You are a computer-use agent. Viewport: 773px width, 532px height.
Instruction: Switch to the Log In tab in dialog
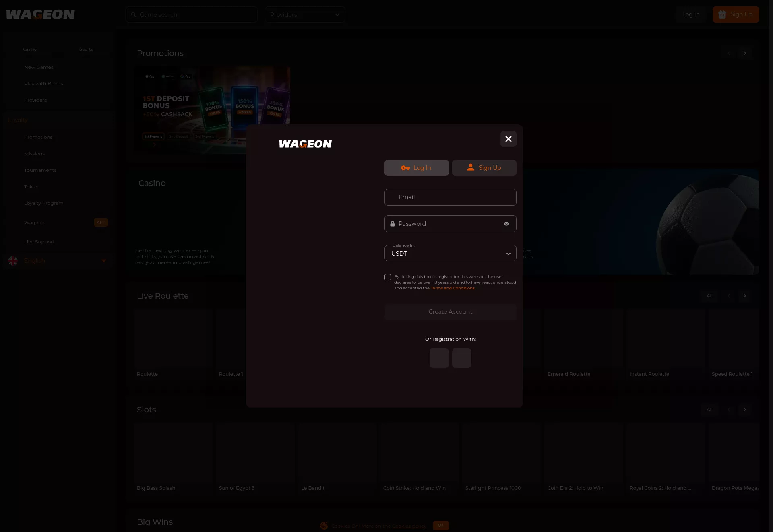(x=416, y=168)
